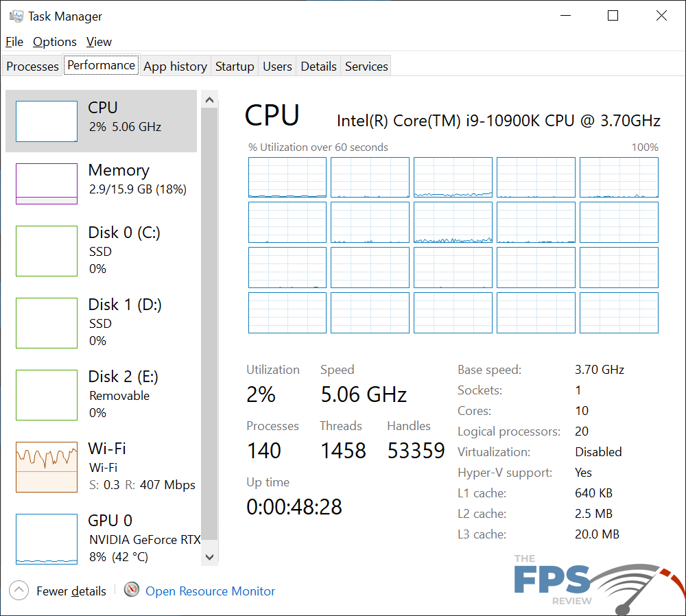Click the Task Manager app icon in title bar
Screen dimensions: 686x616
pyautogui.click(x=16, y=16)
